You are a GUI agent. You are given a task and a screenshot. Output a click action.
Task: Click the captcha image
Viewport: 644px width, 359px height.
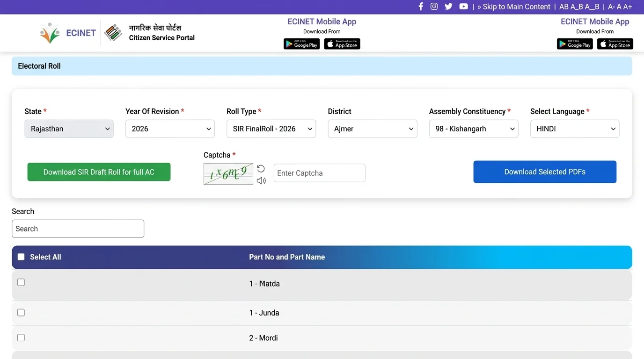click(228, 174)
